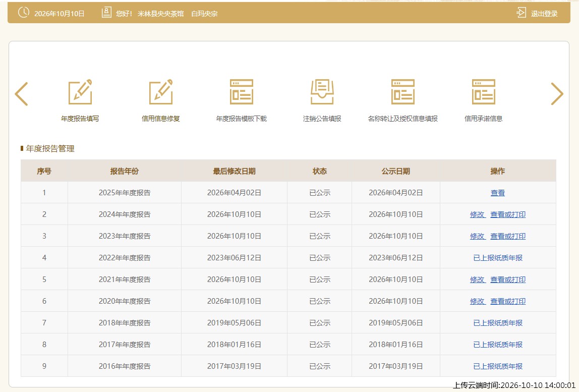Click the 年度报告模板下载 label
Image resolution: width=579 pixels, height=392 pixels.
[x=242, y=119]
